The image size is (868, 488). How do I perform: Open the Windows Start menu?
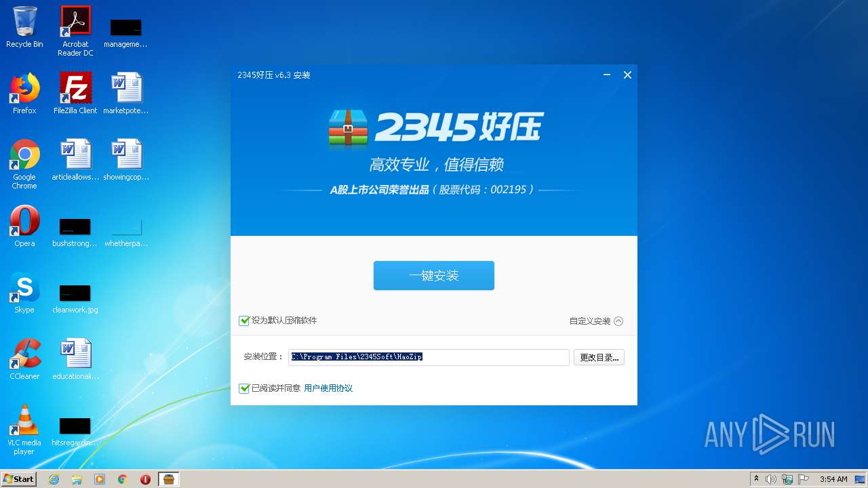(19, 479)
